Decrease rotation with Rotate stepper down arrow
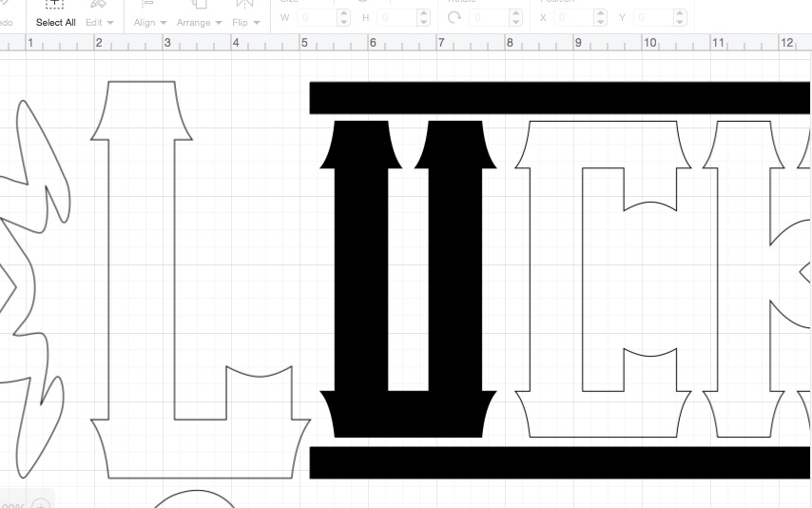 [x=515, y=22]
